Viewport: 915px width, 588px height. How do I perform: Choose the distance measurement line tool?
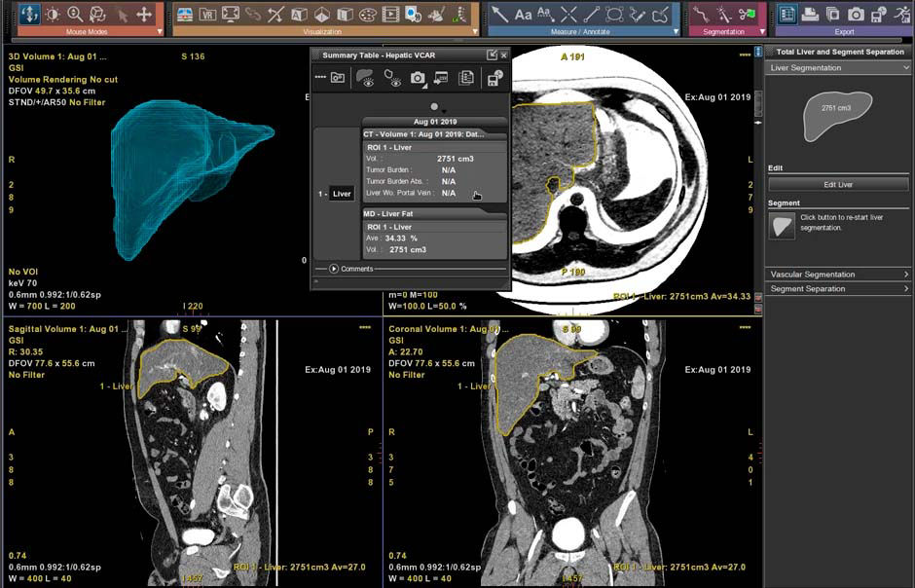(591, 15)
